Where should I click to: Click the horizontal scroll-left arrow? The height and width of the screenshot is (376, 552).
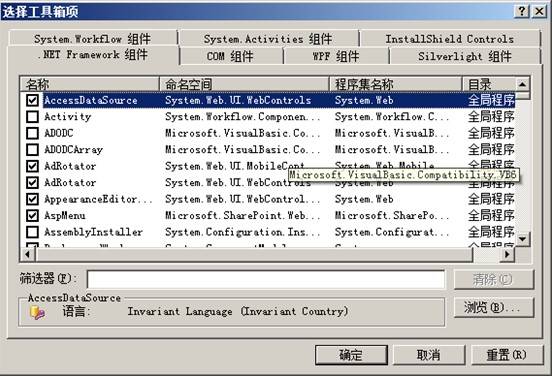pyautogui.click(x=27, y=254)
